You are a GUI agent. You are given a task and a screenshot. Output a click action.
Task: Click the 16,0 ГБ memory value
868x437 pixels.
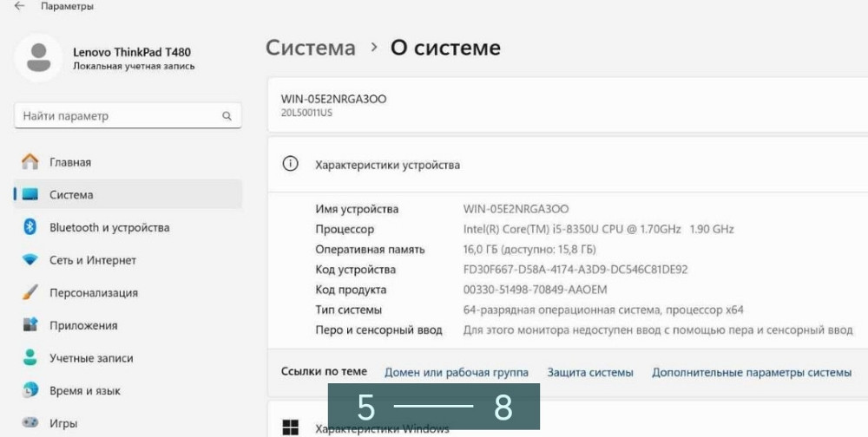point(529,250)
